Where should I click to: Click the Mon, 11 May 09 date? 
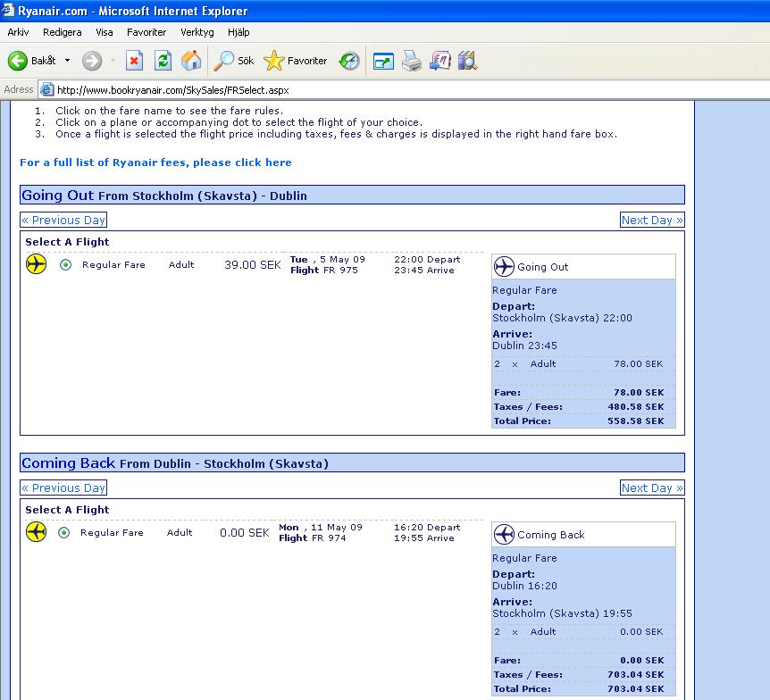(x=321, y=527)
